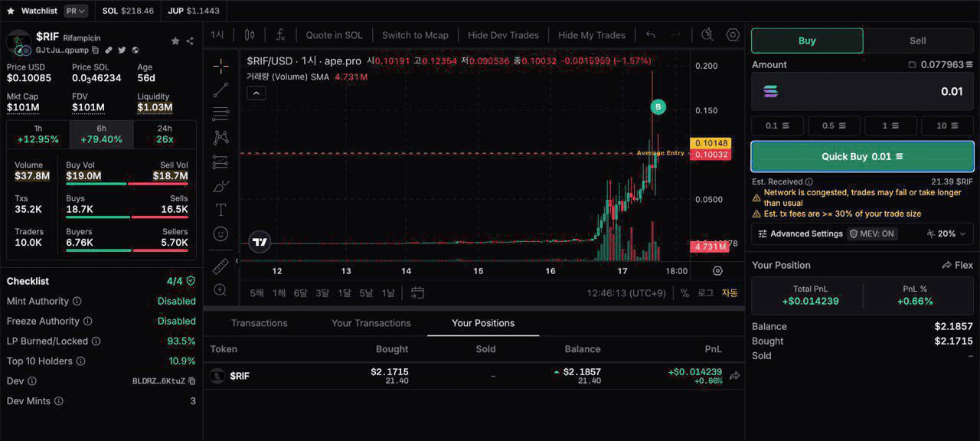Toggle Hide Dev Trades
Image resolution: width=980 pixels, height=441 pixels.
pyautogui.click(x=503, y=35)
